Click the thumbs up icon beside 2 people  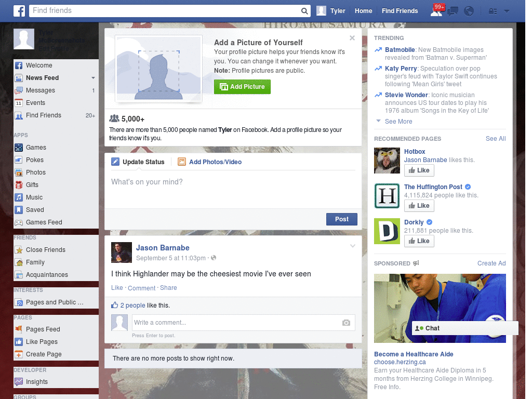point(115,305)
